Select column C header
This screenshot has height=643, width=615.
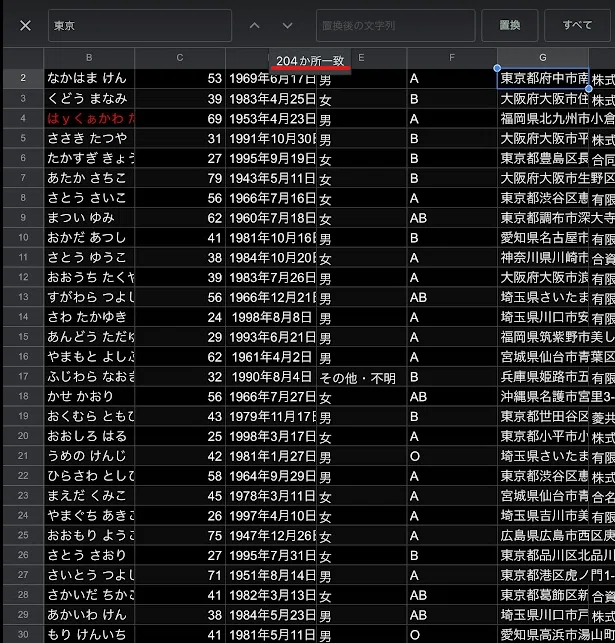[x=180, y=58]
